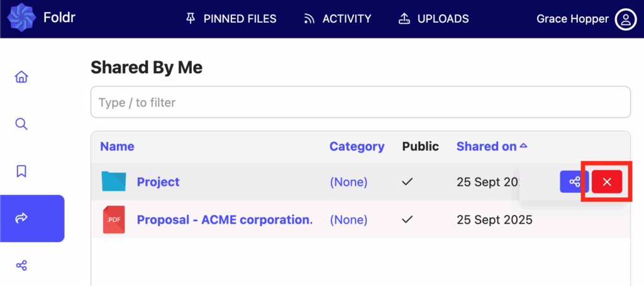Focus the Type / to filter field

[x=360, y=102]
